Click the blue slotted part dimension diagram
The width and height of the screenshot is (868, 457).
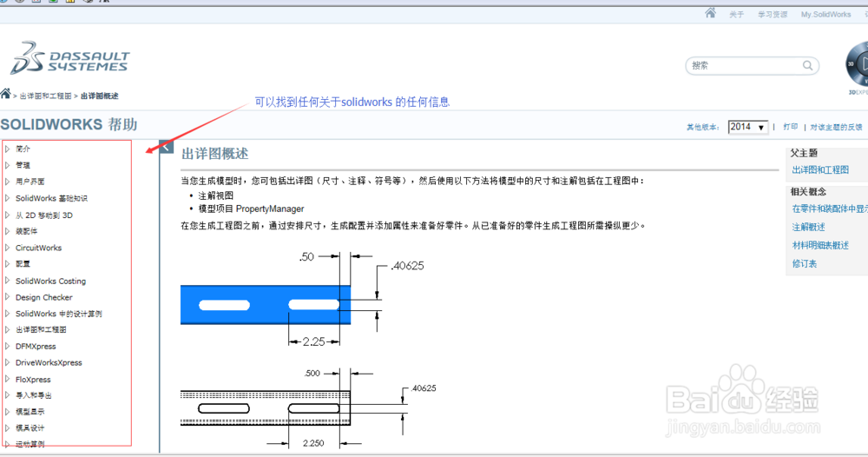302,300
